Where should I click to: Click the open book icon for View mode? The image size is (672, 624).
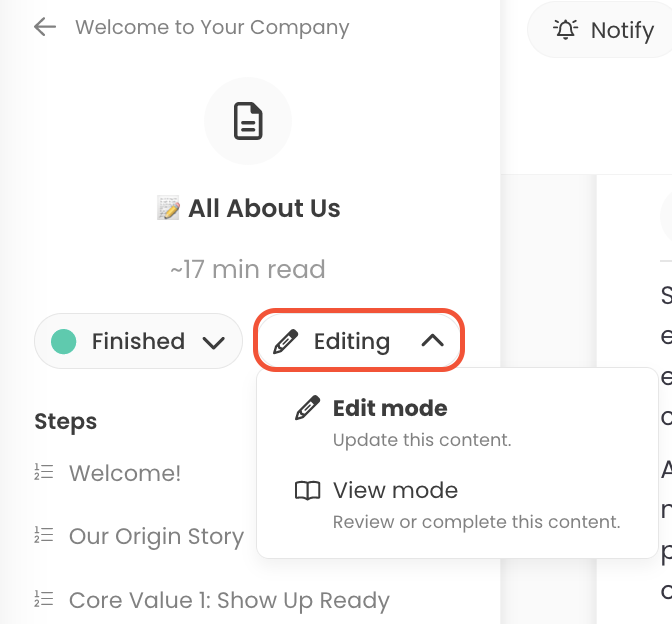coord(307,490)
